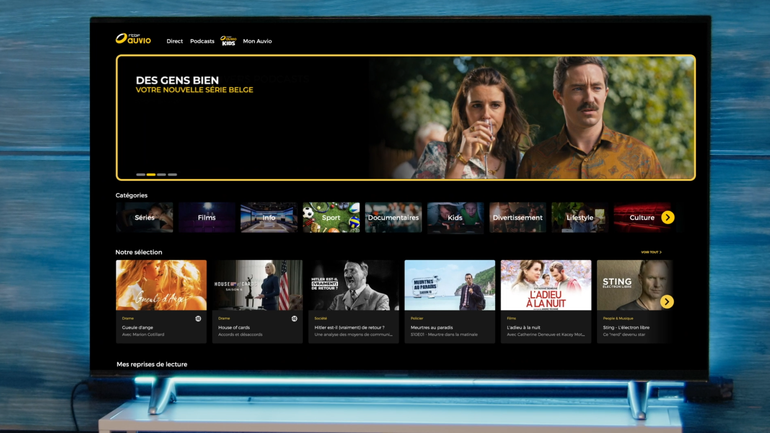Click 'L'adieu à la nuit' title text
770x433 pixels.
point(523,327)
